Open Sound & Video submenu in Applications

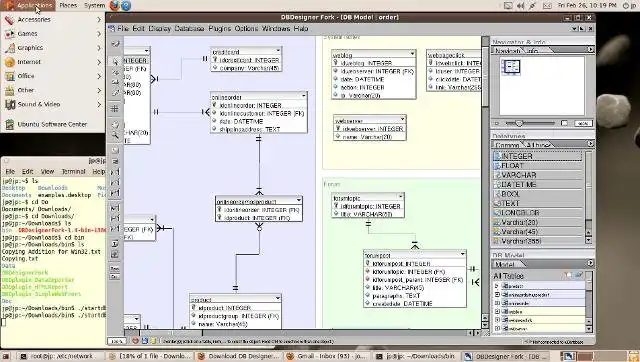click(x=53, y=104)
